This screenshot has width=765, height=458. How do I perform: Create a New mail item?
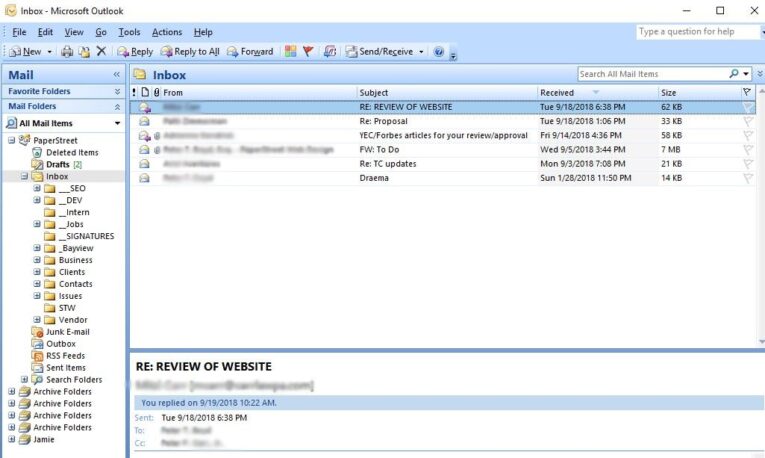[25, 51]
